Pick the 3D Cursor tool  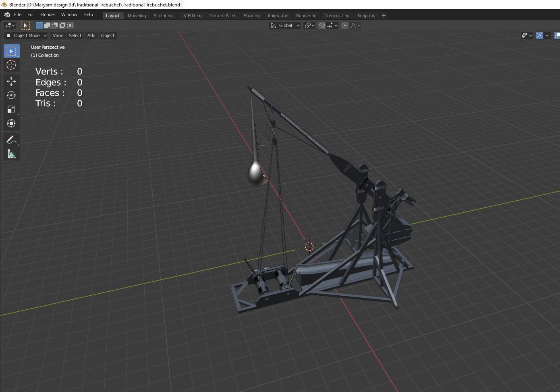pyautogui.click(x=11, y=65)
